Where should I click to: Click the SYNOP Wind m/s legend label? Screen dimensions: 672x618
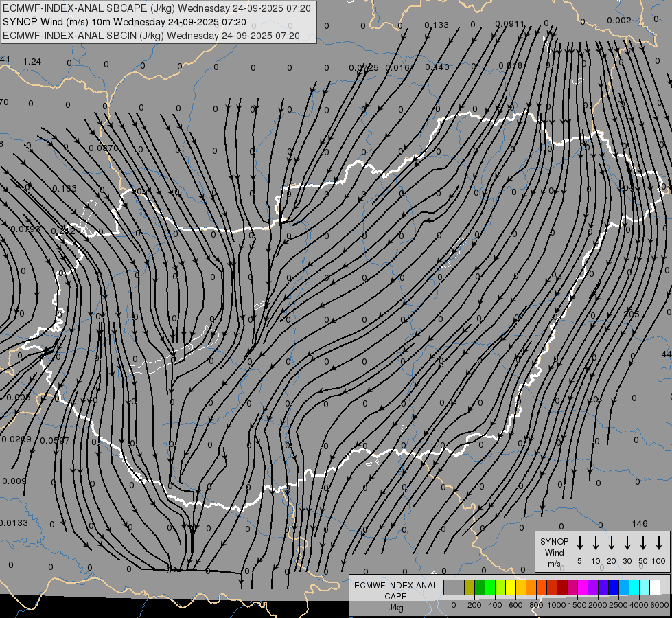(554, 552)
